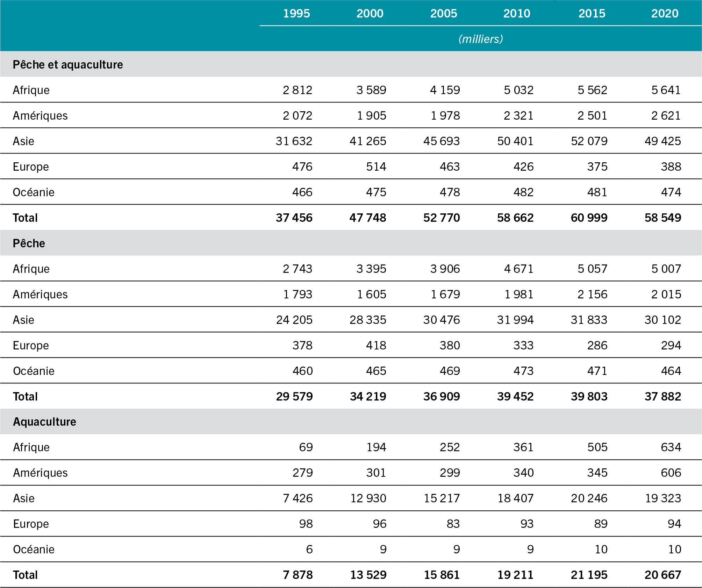
Task: Click value 460 in Pêche Océanie row
Action: (303, 371)
